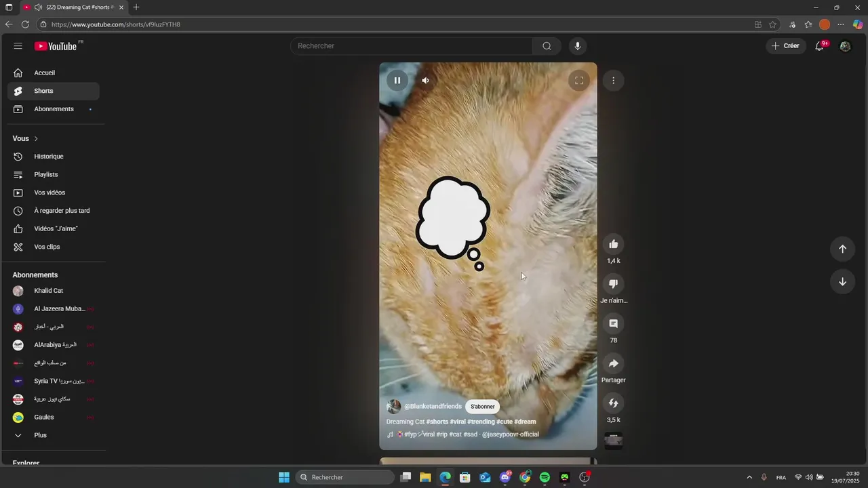The height and width of the screenshot is (488, 868).
Task: Open the YouTube account avatar menu
Action: pyautogui.click(x=845, y=46)
